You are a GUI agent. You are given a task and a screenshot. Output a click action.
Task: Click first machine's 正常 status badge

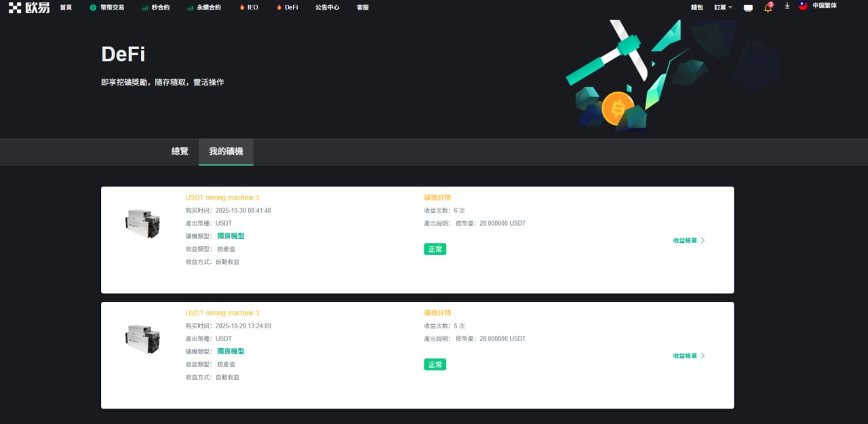pyautogui.click(x=435, y=249)
